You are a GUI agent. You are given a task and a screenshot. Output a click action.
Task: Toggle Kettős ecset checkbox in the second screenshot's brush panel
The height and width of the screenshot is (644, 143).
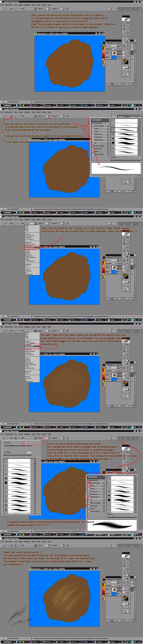[93, 134]
